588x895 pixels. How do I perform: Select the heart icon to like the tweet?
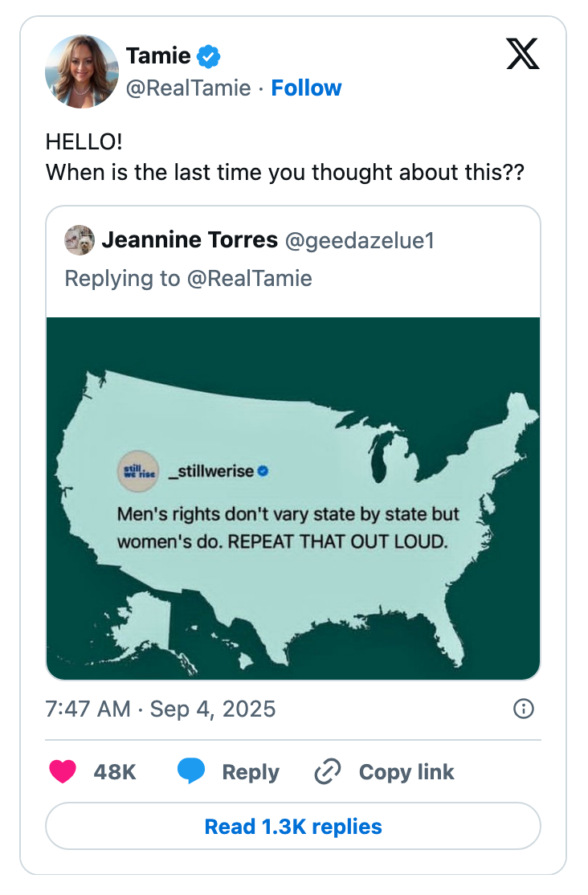click(x=63, y=772)
